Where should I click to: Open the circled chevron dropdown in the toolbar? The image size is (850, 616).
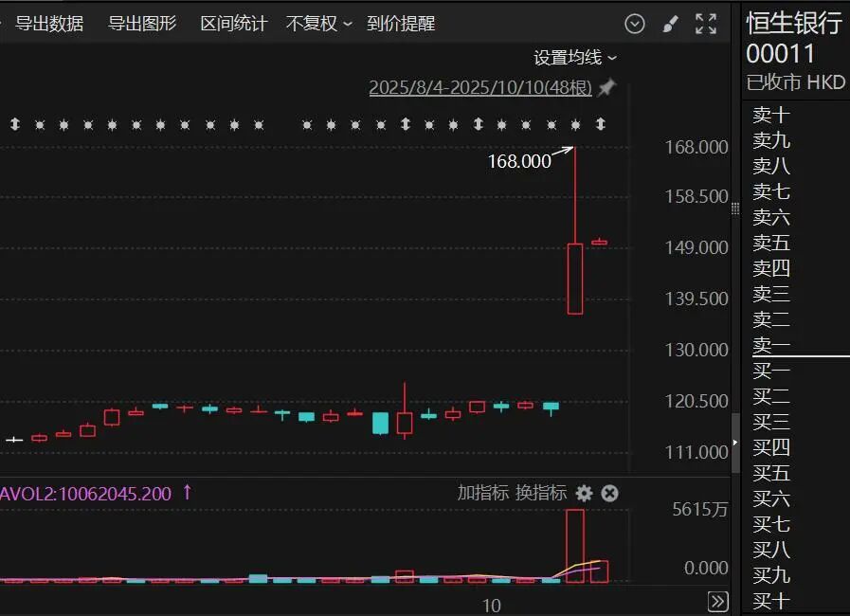(635, 24)
